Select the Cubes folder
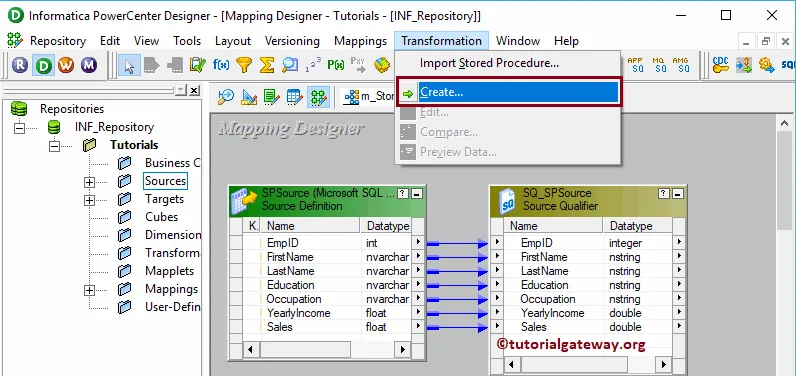The width and height of the screenshot is (796, 376). click(x=161, y=217)
